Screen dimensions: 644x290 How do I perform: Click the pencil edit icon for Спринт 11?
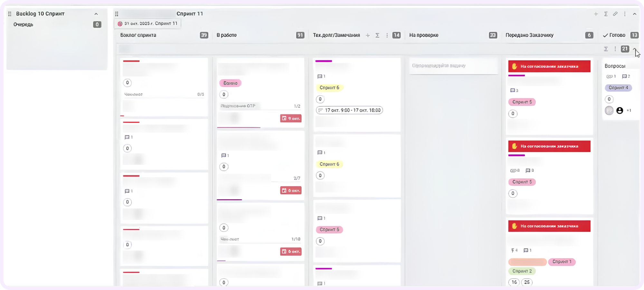pyautogui.click(x=615, y=14)
